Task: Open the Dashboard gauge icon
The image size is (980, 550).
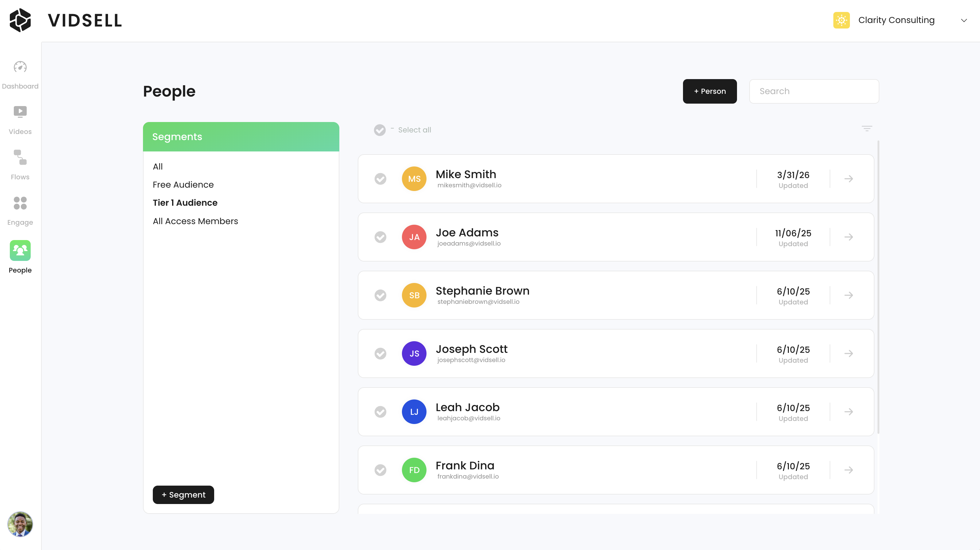Action: (20, 67)
